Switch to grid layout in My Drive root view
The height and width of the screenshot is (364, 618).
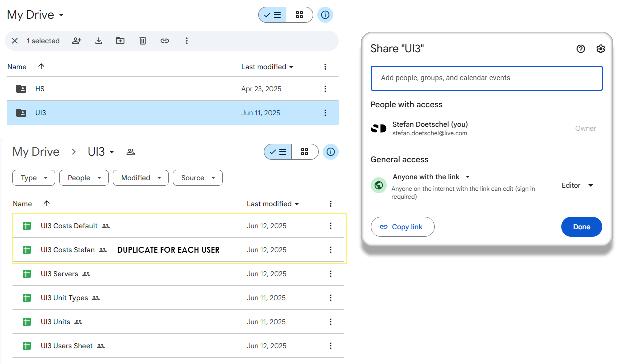pyautogui.click(x=299, y=15)
